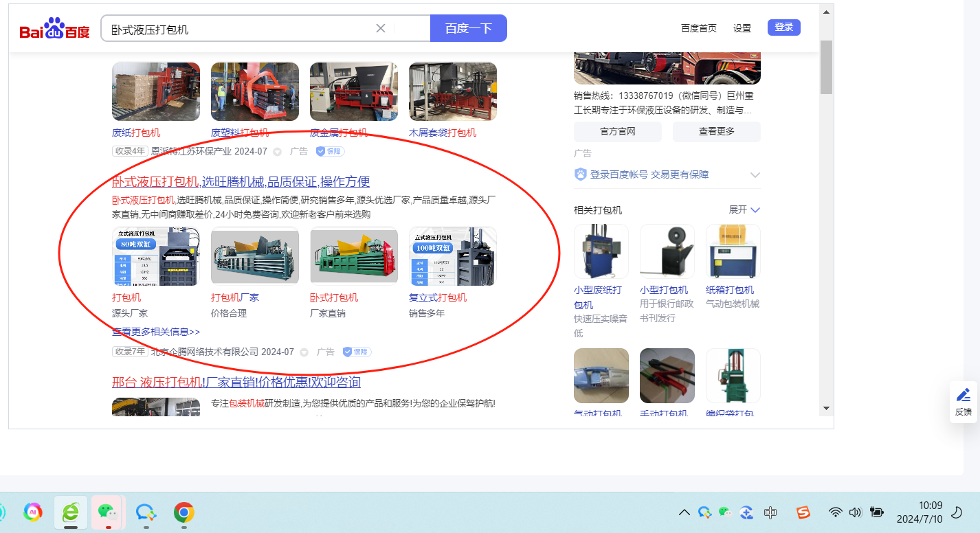The image size is (980, 533).
Task: Open the dropdown arrow beside 恩派特 2024-07
Action: [x=278, y=152]
